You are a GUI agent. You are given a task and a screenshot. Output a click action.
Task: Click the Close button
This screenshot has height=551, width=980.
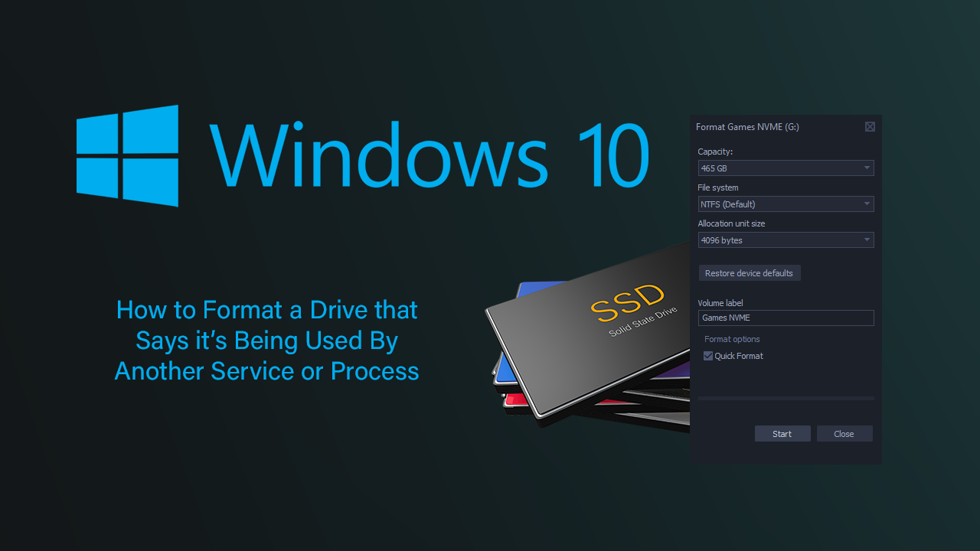[x=844, y=434]
